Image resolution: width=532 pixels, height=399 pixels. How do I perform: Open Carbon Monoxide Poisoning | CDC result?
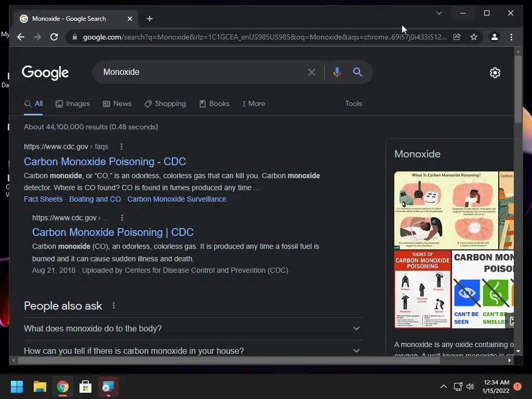[113, 232]
